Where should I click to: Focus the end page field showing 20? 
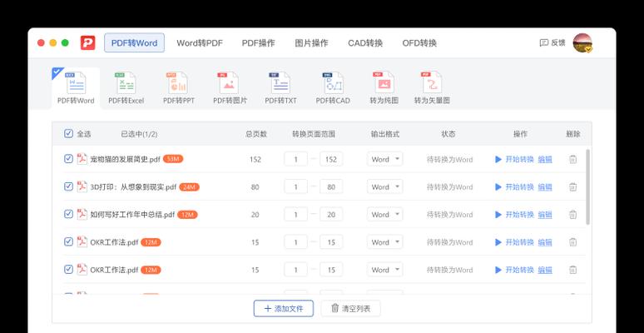coord(331,214)
